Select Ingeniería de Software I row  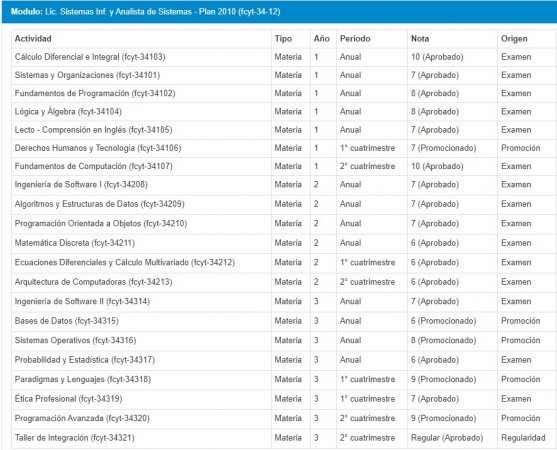(283, 185)
